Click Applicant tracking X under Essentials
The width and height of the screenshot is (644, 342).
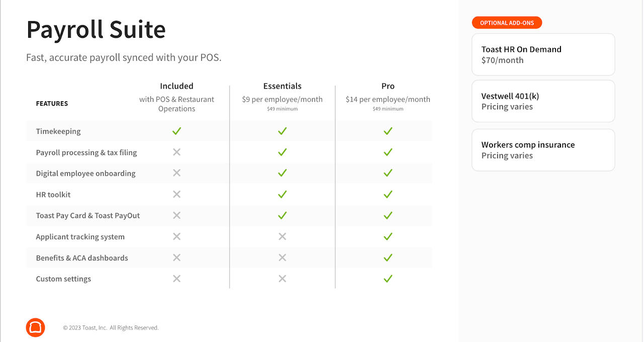282,237
